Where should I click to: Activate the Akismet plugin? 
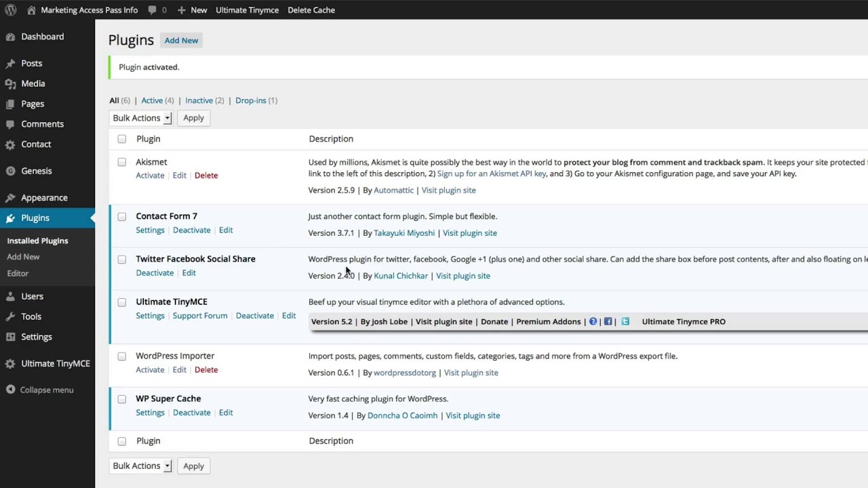point(150,176)
